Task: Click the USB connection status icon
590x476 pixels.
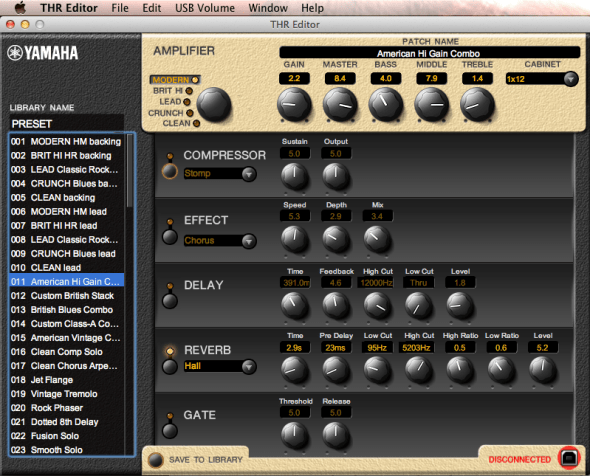Action: click(x=569, y=458)
